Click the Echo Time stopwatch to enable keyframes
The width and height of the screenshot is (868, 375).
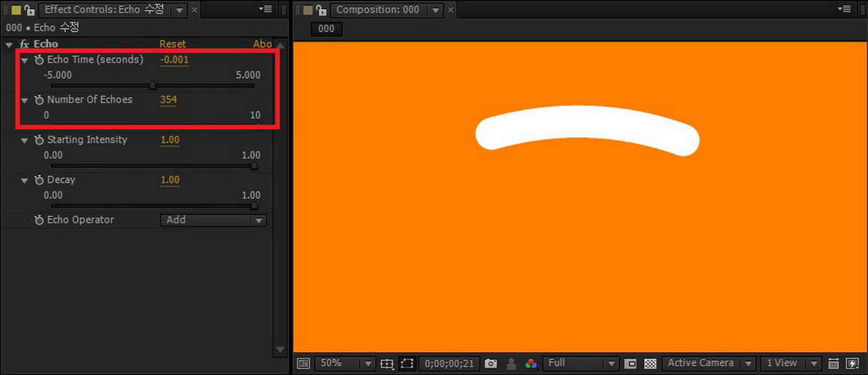tap(38, 60)
